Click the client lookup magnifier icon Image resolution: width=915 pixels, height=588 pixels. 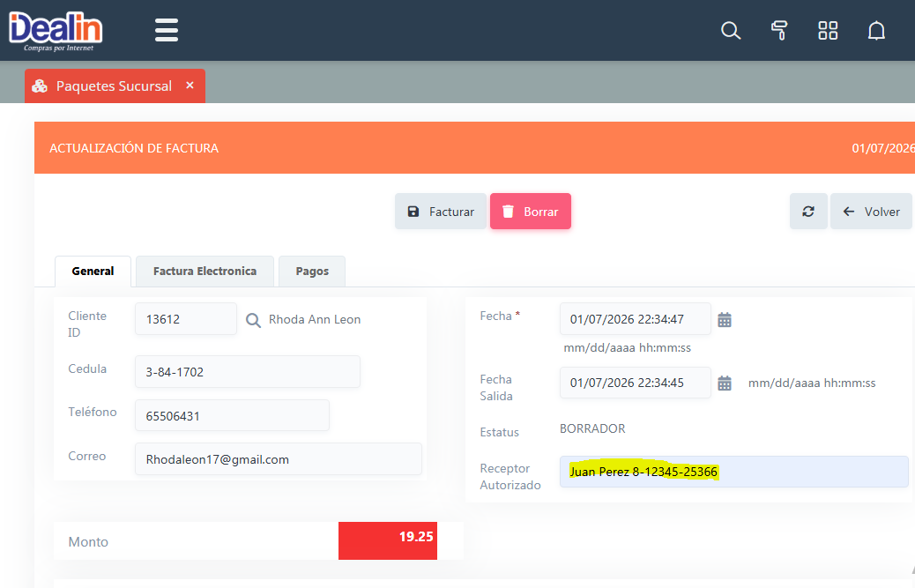click(x=253, y=320)
